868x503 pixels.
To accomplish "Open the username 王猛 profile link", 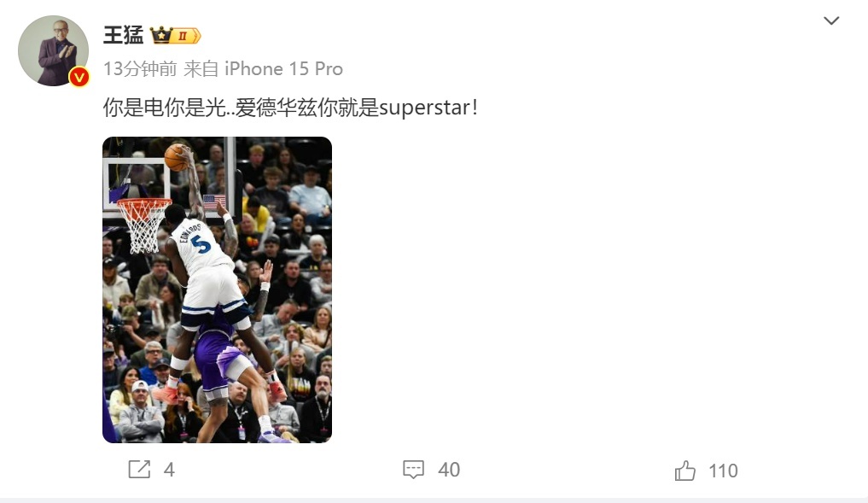I will pos(123,35).
